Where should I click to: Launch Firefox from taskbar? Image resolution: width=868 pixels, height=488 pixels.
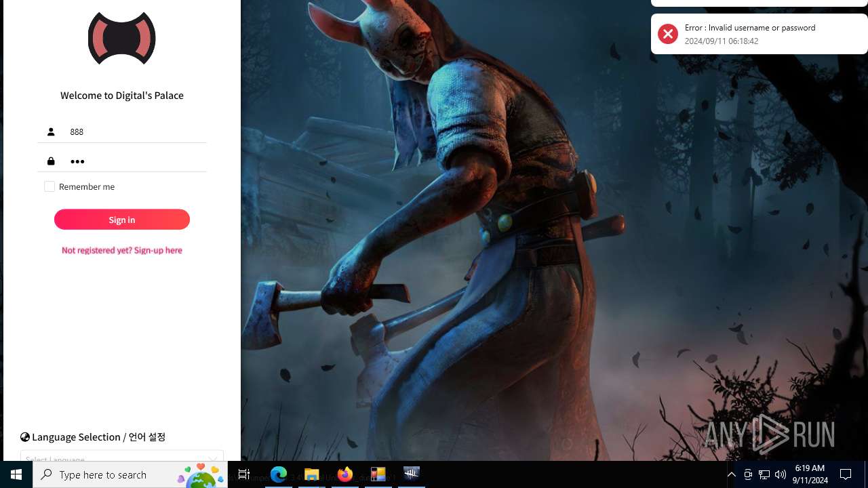point(345,474)
